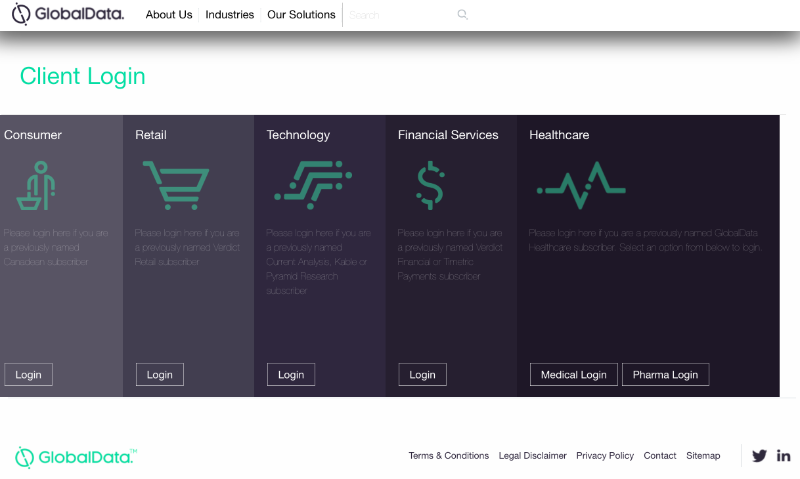Viewport: 800px width, 479px height.
Task: Click the Pharma Login button
Action: (665, 374)
